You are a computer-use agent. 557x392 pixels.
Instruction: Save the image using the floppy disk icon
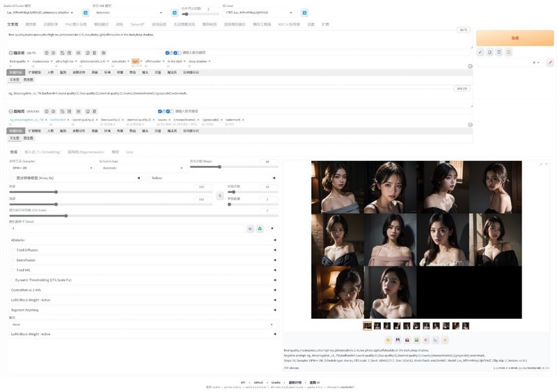tap(398, 340)
